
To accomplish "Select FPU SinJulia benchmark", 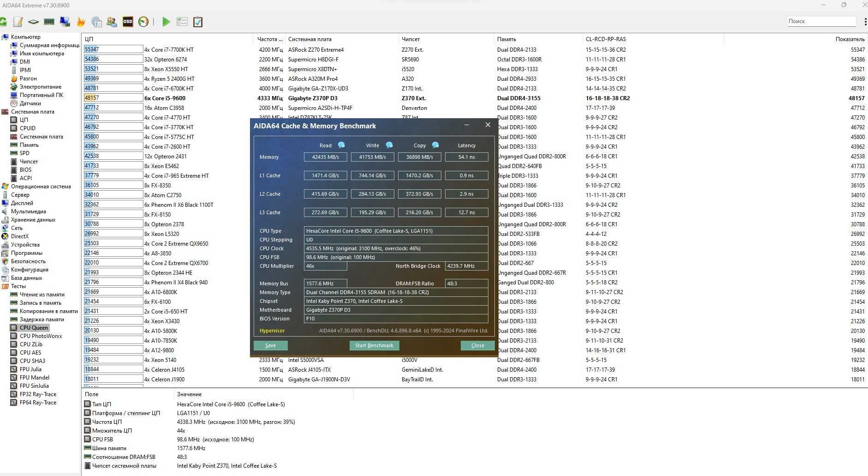I will (x=34, y=386).
